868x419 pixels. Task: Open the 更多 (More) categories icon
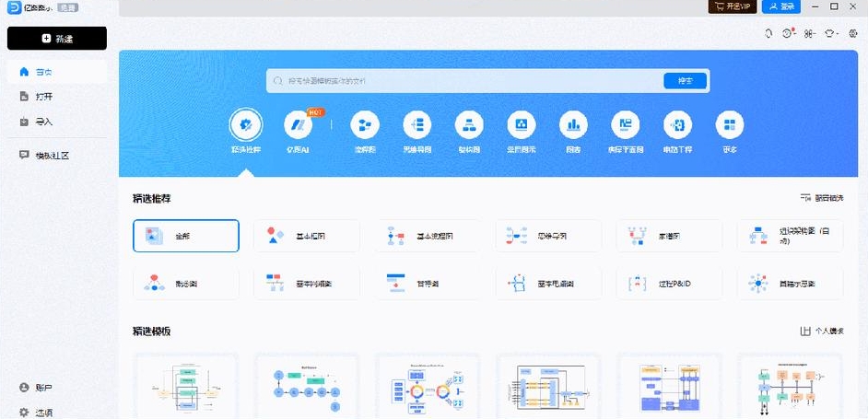[730, 125]
